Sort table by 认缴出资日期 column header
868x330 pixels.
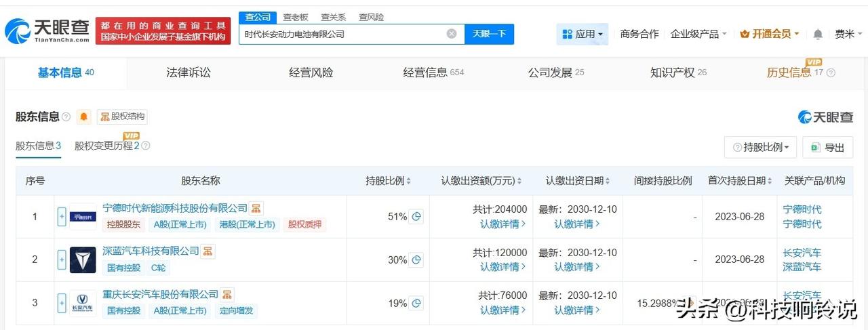click(x=578, y=181)
